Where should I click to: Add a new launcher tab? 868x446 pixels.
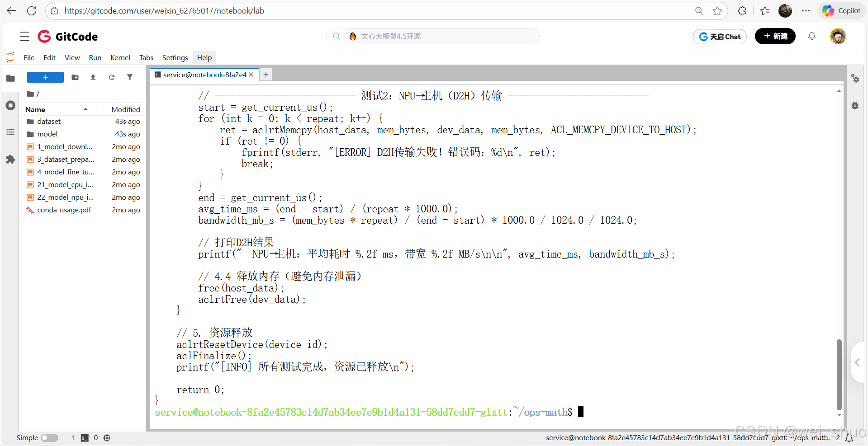(266, 75)
